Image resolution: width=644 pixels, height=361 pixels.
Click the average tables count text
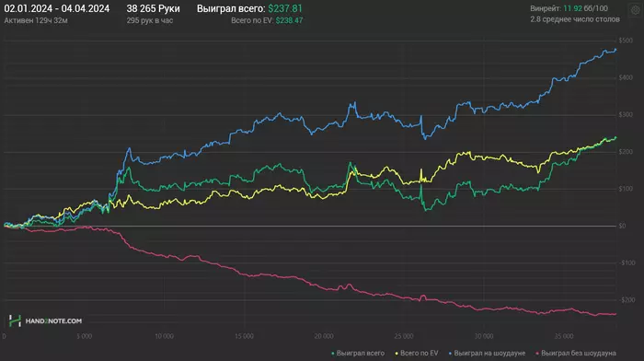[575, 19]
